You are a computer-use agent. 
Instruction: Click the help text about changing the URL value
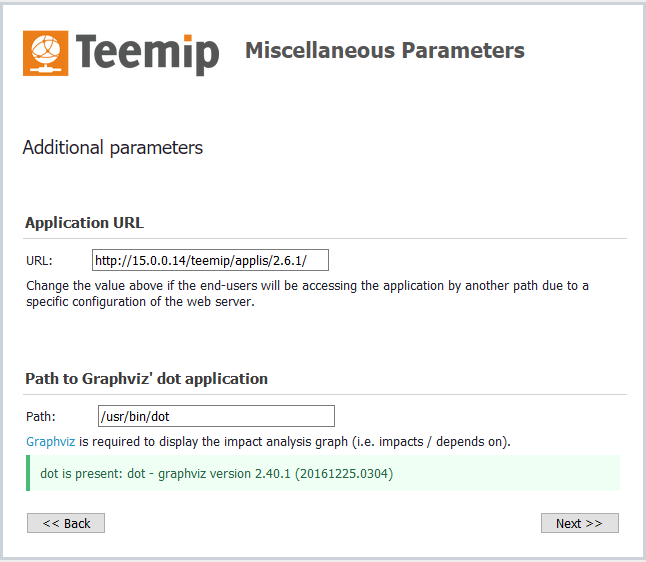click(x=307, y=286)
